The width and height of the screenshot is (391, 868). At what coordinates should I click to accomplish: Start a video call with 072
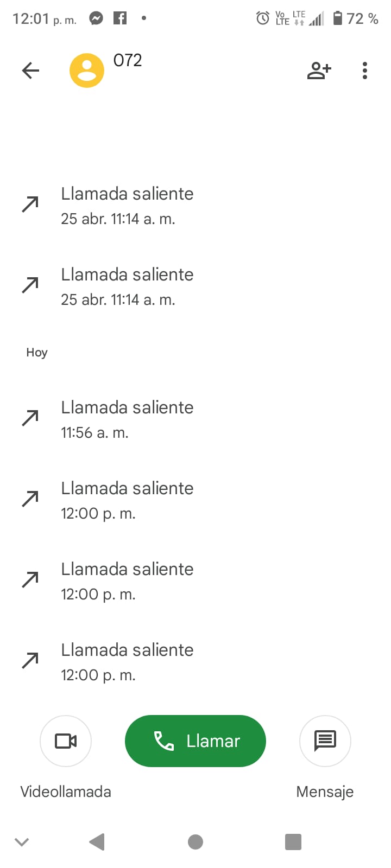pyautogui.click(x=66, y=741)
